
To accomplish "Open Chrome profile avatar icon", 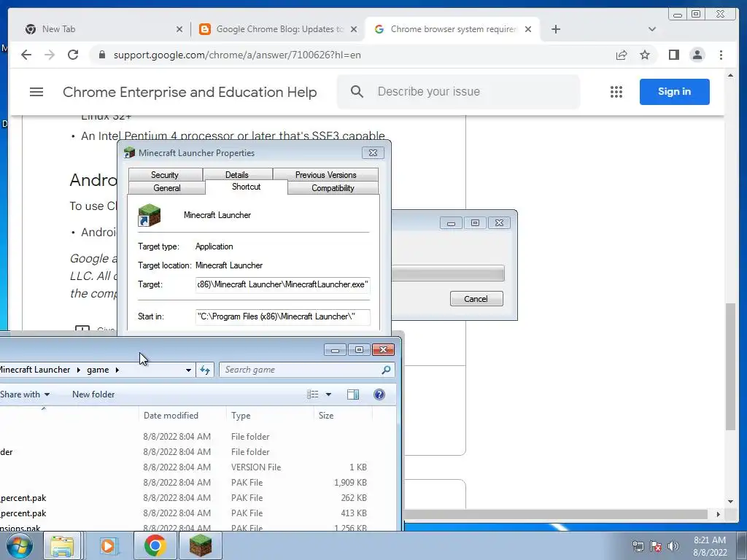I will coord(697,55).
